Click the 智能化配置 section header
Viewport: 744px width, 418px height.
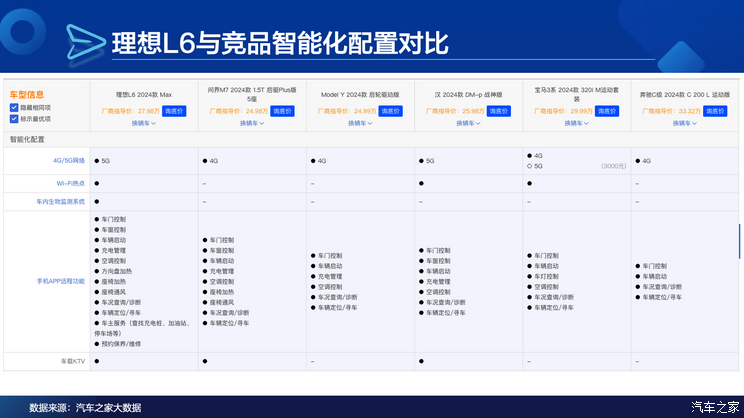tap(27, 139)
